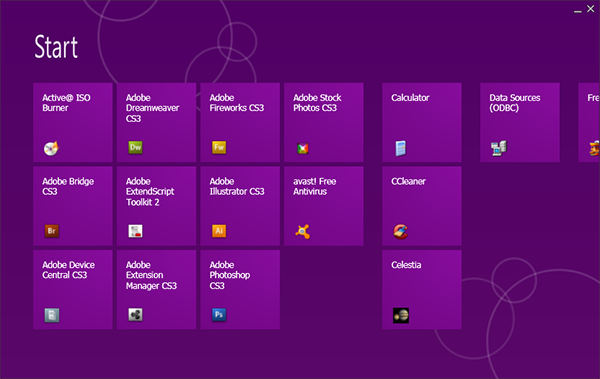Viewport: 600px width, 379px height.
Task: Click the Adobe Stock Photos icon
Action: 303,148
